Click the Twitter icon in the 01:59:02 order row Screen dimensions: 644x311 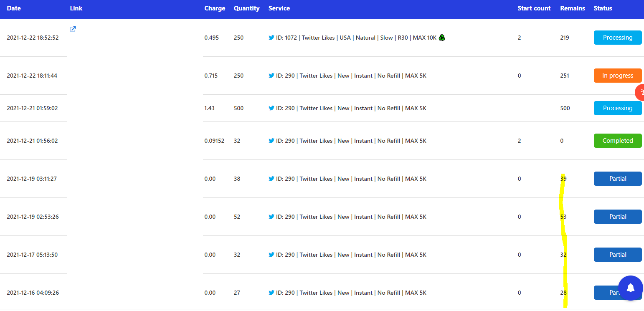click(x=271, y=108)
